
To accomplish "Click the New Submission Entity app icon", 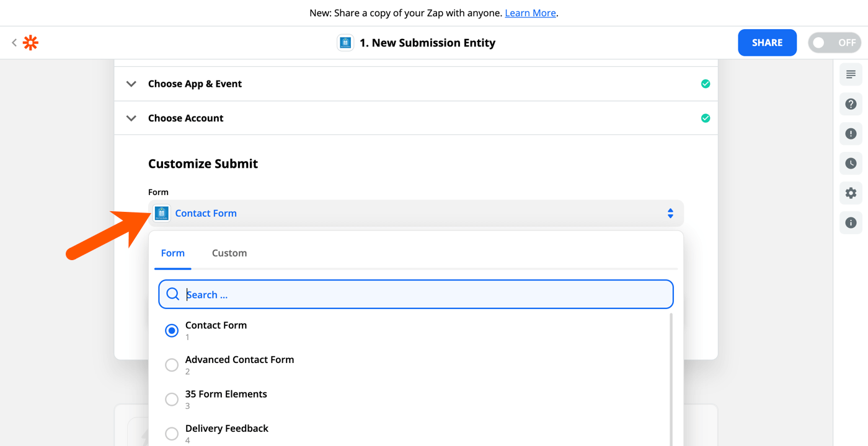I will tap(345, 42).
